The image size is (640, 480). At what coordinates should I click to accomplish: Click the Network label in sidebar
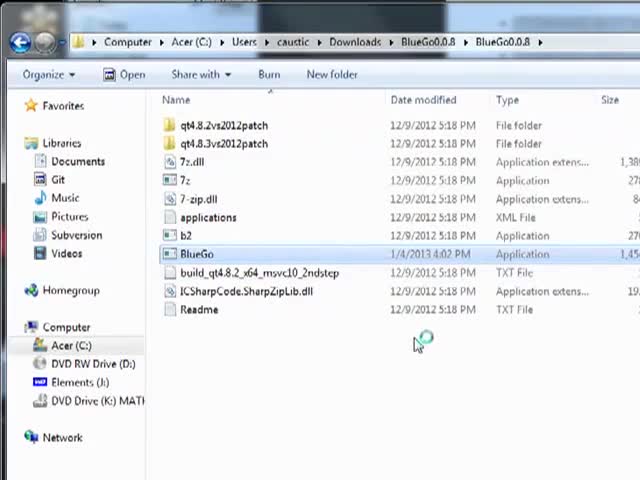(62, 438)
